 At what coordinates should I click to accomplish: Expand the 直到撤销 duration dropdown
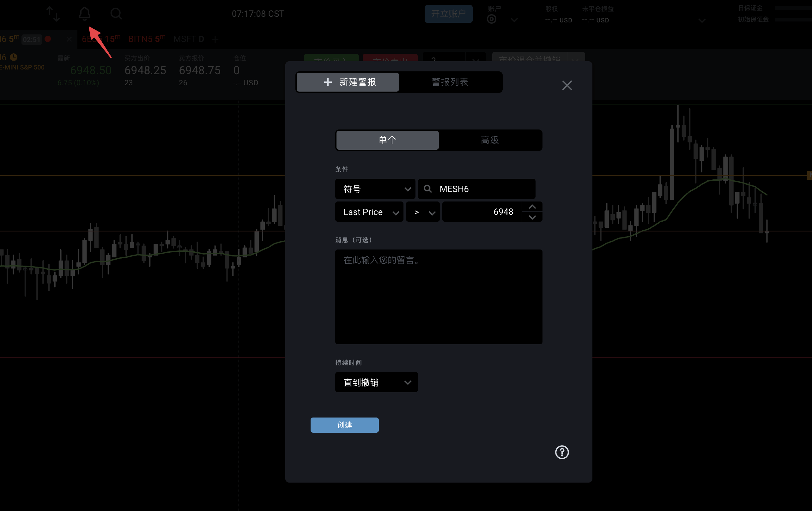[376, 382]
